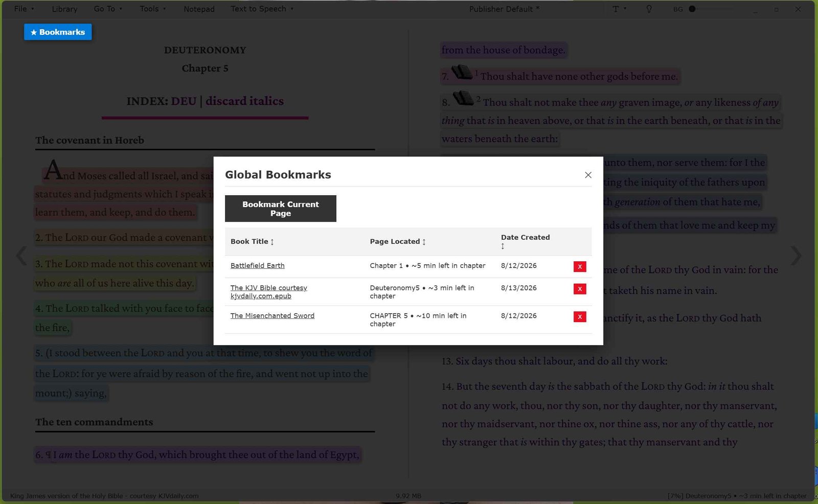The image size is (818, 504).
Task: Select the 'Deuteronomy5 • ~3 min left' bookmark cell
Action: click(x=422, y=292)
